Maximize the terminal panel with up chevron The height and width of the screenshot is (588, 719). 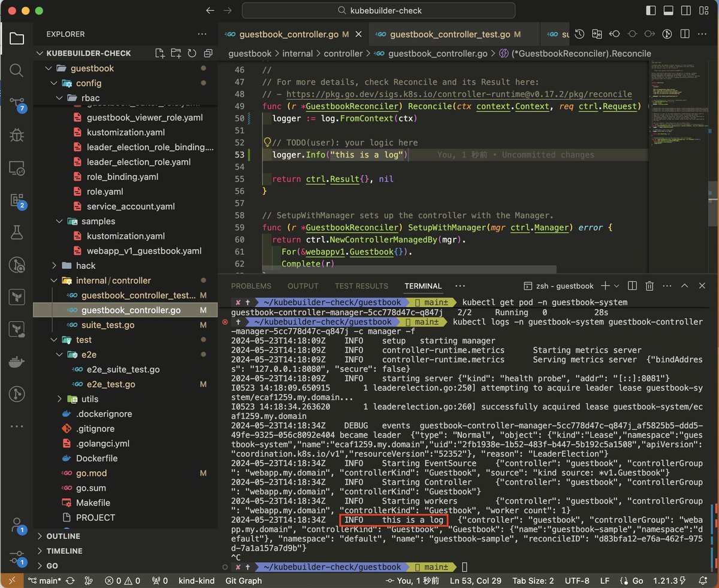tap(685, 286)
